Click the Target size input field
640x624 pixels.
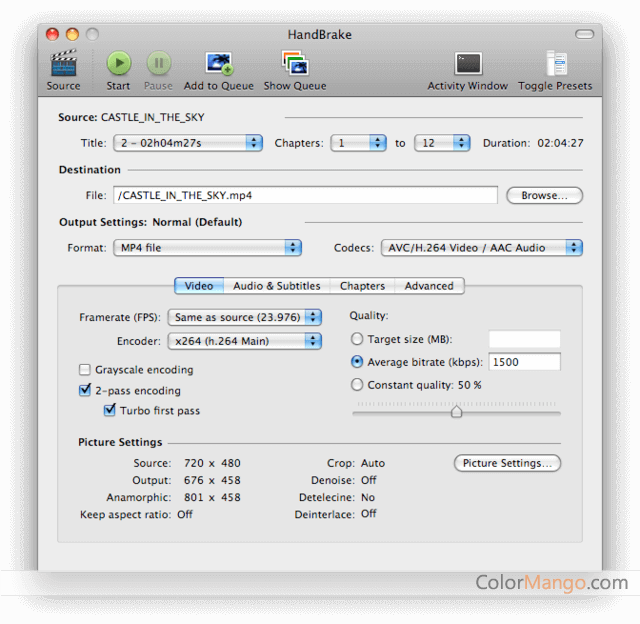[524, 339]
